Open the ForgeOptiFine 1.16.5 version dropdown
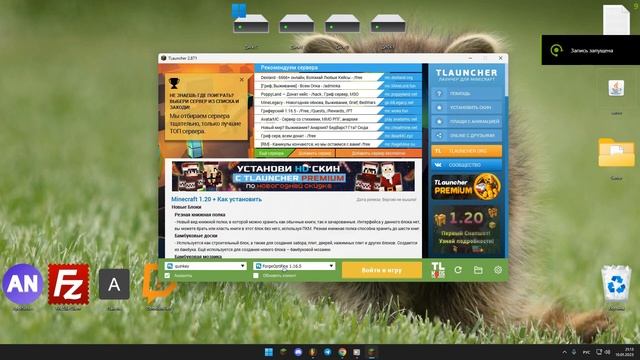640x360 pixels. [x=294, y=266]
